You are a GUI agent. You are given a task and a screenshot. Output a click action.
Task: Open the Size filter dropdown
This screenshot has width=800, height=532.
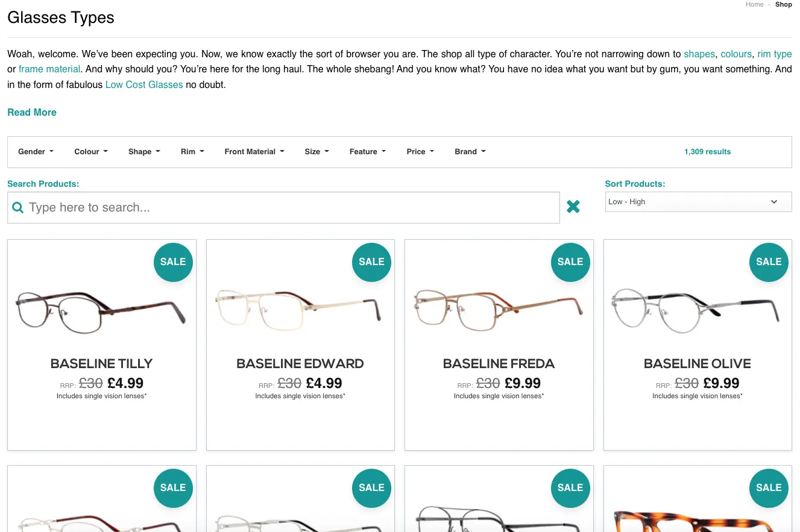317,152
